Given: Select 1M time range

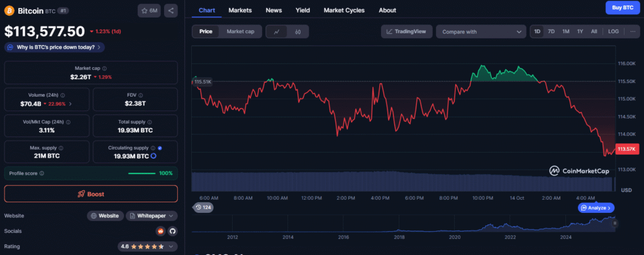Looking at the screenshot, I should (565, 31).
